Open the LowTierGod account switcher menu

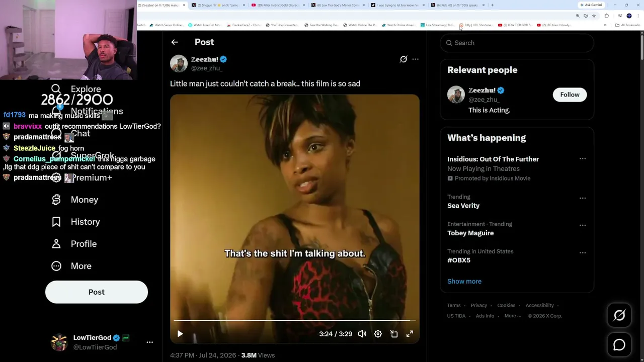pyautogui.click(x=149, y=342)
